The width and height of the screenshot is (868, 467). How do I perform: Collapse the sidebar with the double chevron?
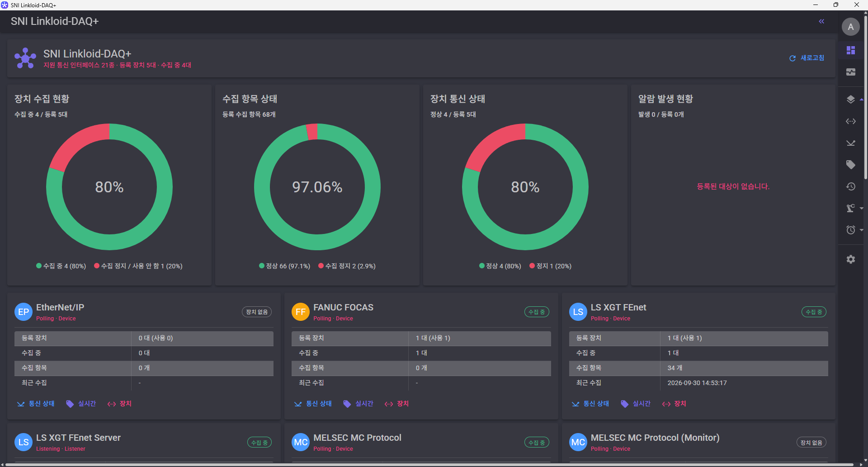point(821,21)
